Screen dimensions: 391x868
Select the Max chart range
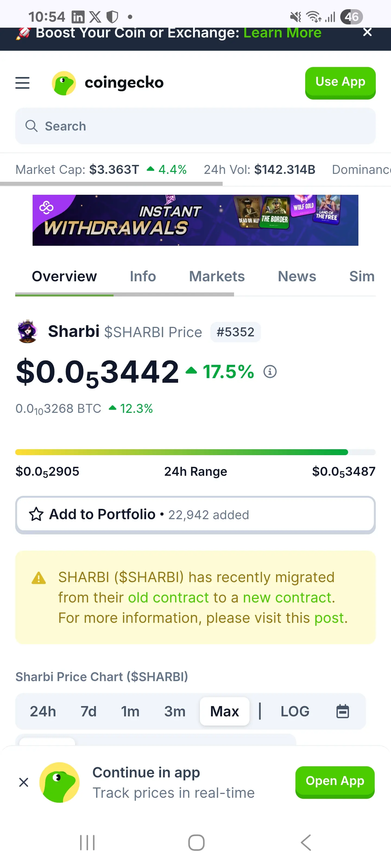pyautogui.click(x=224, y=711)
